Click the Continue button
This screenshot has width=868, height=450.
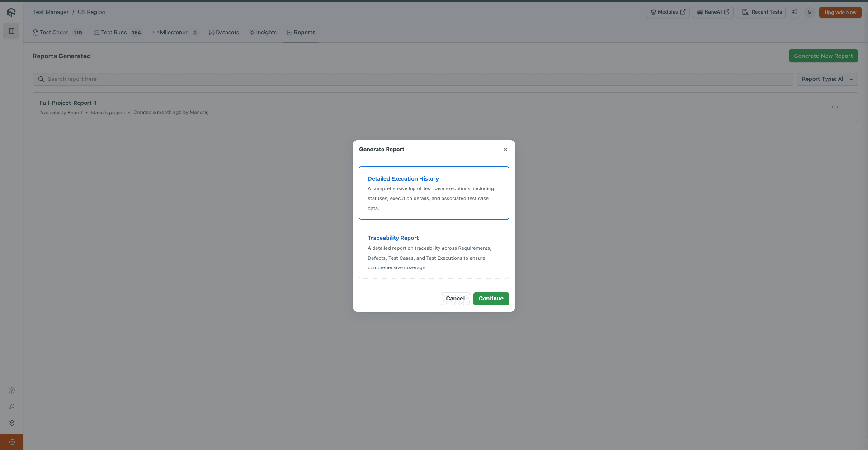[491, 299]
